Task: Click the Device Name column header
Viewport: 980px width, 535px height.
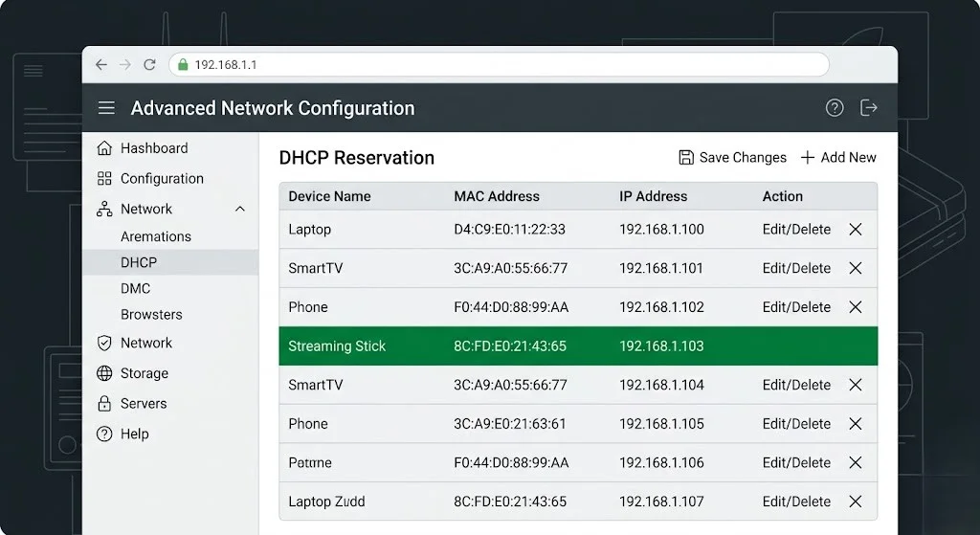Action: [x=329, y=196]
